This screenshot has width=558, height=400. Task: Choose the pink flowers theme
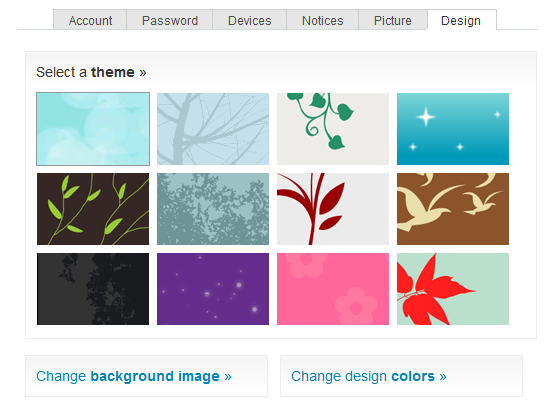pos(333,289)
